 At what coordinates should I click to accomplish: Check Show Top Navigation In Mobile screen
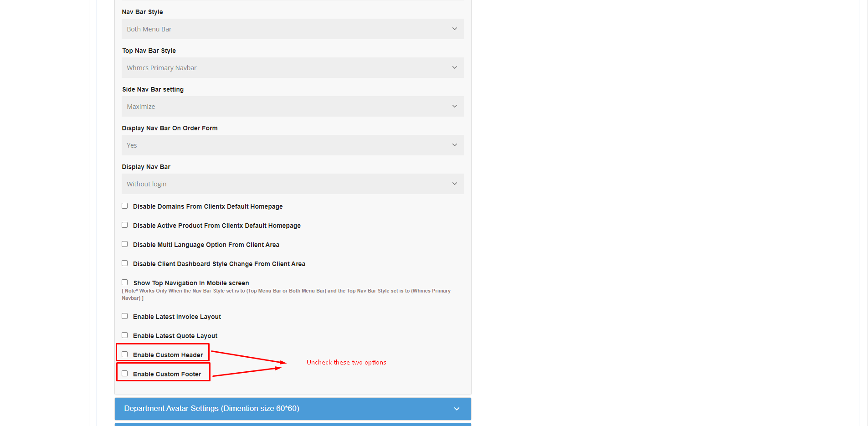pos(125,282)
